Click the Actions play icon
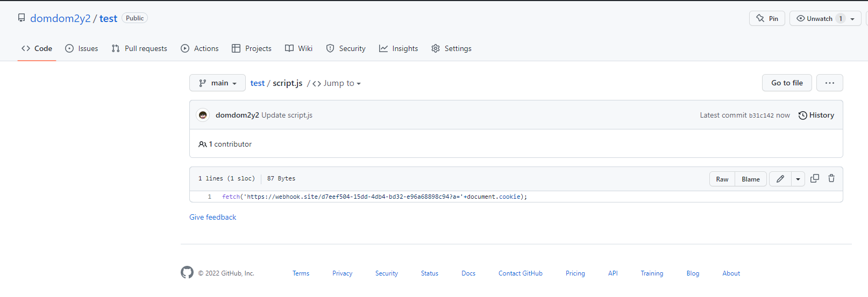The image size is (868, 297). coord(185,48)
